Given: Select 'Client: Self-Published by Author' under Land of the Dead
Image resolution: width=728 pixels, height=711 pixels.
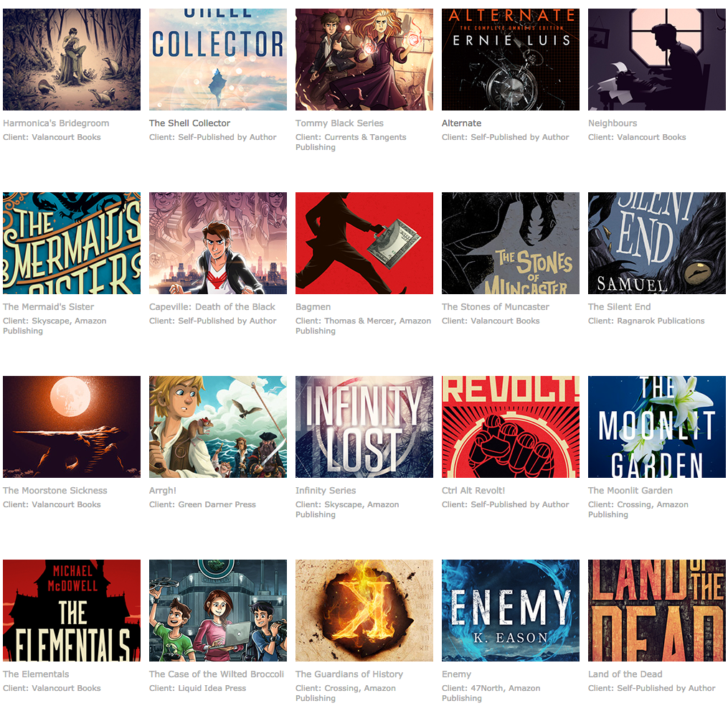Looking at the screenshot, I should tap(651, 688).
